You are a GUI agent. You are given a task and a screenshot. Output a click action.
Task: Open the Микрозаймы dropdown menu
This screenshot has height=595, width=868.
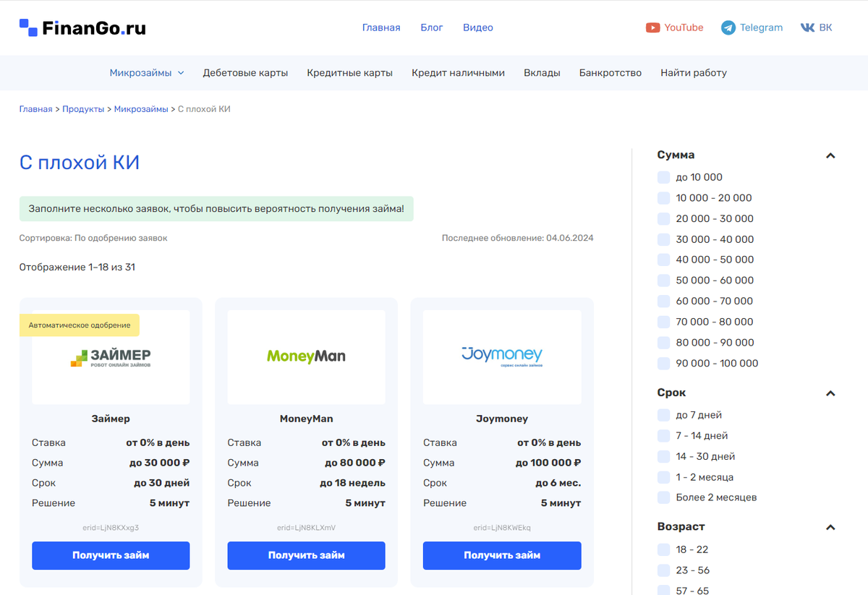point(147,73)
